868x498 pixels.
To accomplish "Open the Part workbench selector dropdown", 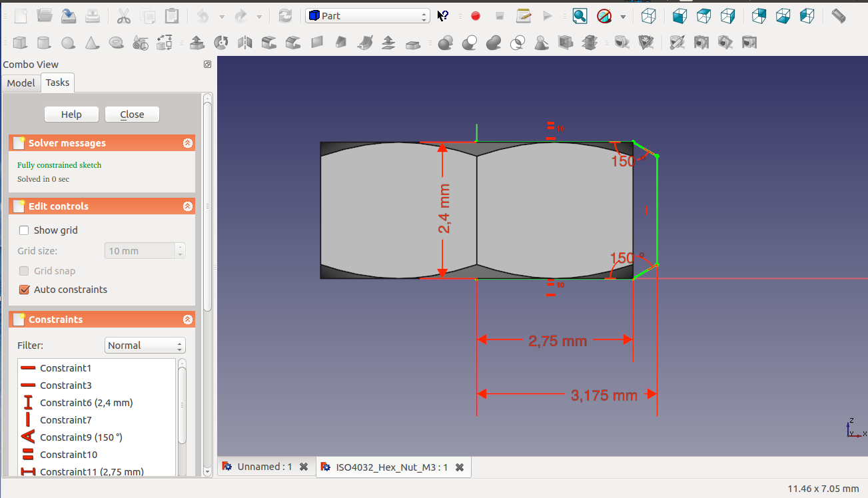I will pyautogui.click(x=367, y=16).
